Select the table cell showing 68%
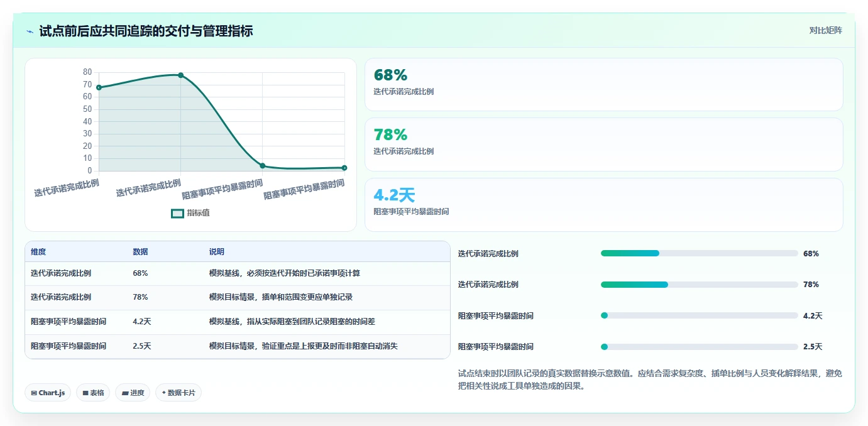Viewport: 868px width, 426px height. pyautogui.click(x=140, y=273)
